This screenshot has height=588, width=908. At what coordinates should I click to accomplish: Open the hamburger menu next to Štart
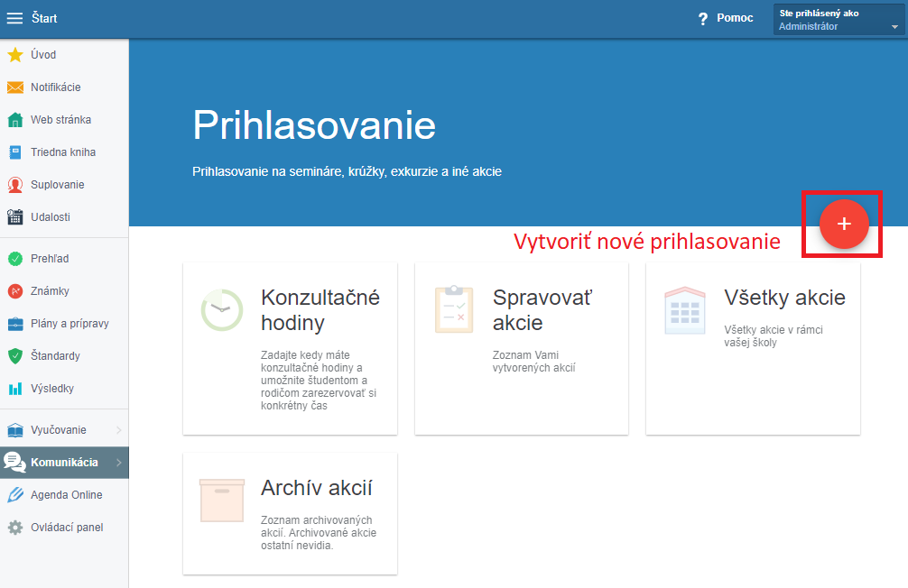[x=15, y=18]
